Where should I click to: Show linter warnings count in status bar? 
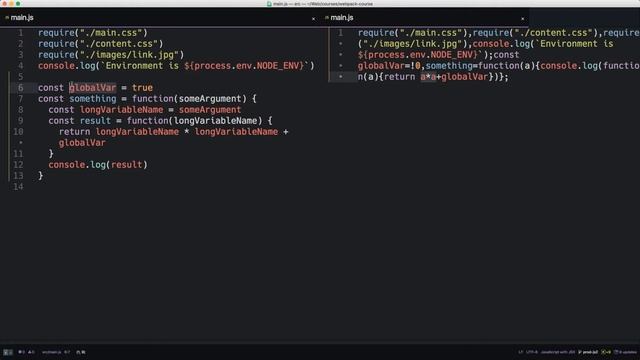(x=31, y=352)
